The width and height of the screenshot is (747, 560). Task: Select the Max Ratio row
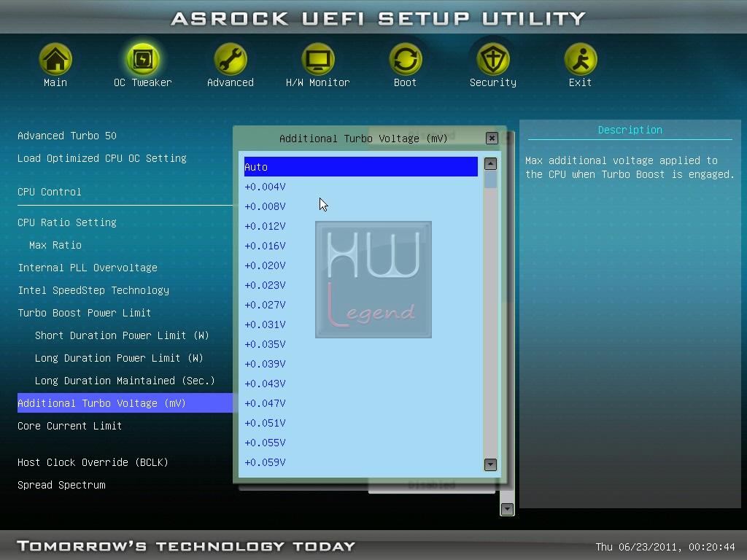pos(55,245)
